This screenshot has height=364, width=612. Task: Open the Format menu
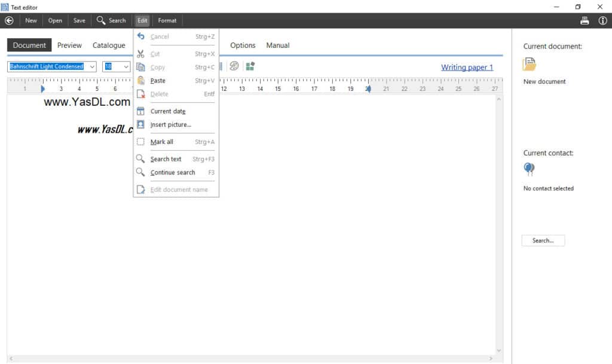167,21
